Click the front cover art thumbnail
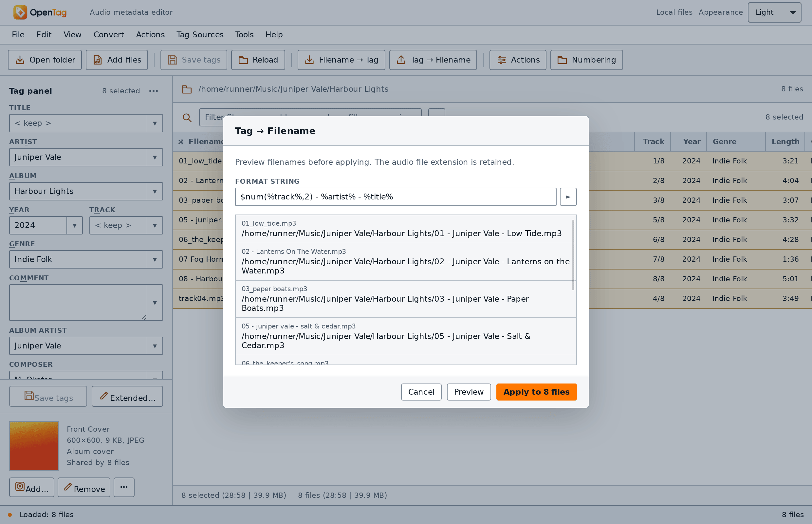 tap(34, 446)
